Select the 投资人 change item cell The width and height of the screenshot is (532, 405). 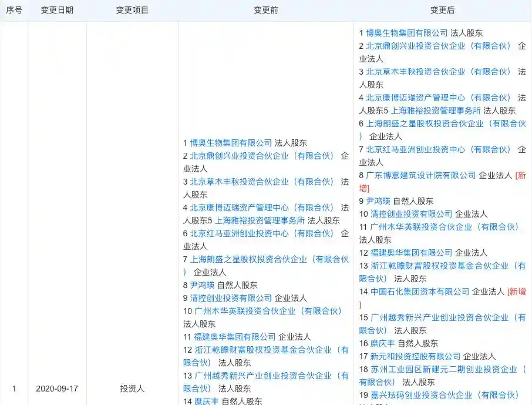(132, 389)
